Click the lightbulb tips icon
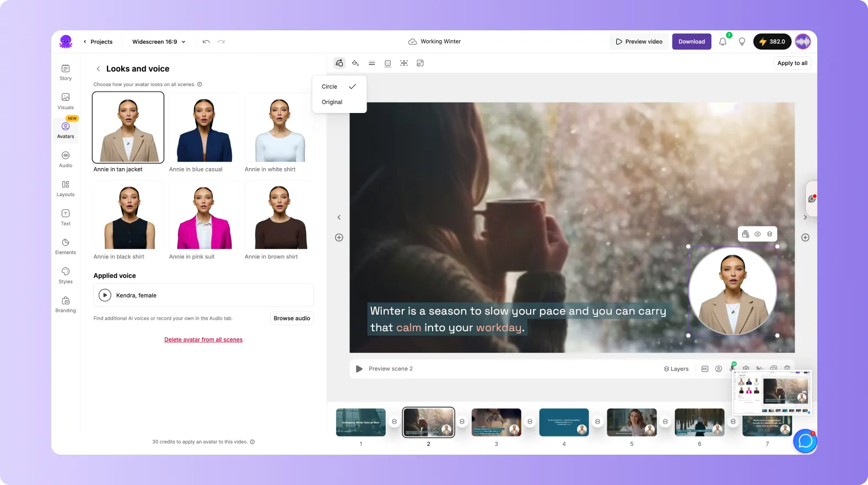The image size is (868, 485). click(x=742, y=41)
